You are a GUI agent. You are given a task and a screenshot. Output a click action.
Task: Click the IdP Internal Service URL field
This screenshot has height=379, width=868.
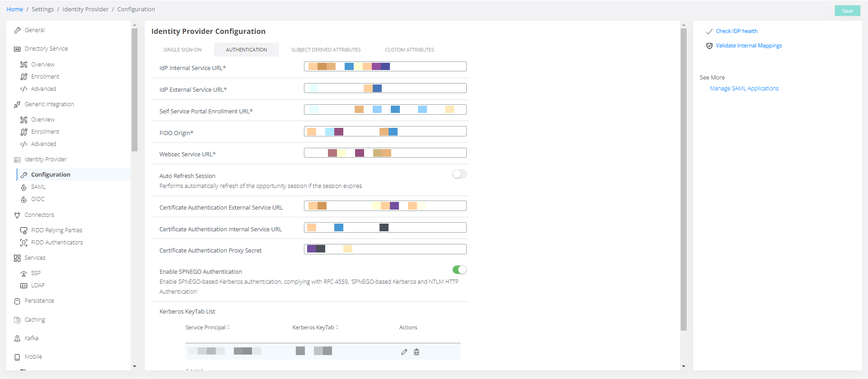[385, 67]
